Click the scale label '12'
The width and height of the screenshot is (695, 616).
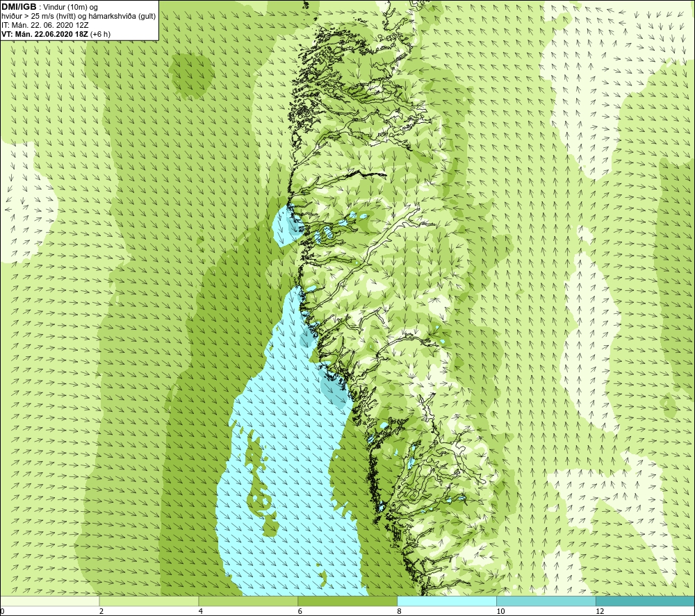(x=600, y=612)
